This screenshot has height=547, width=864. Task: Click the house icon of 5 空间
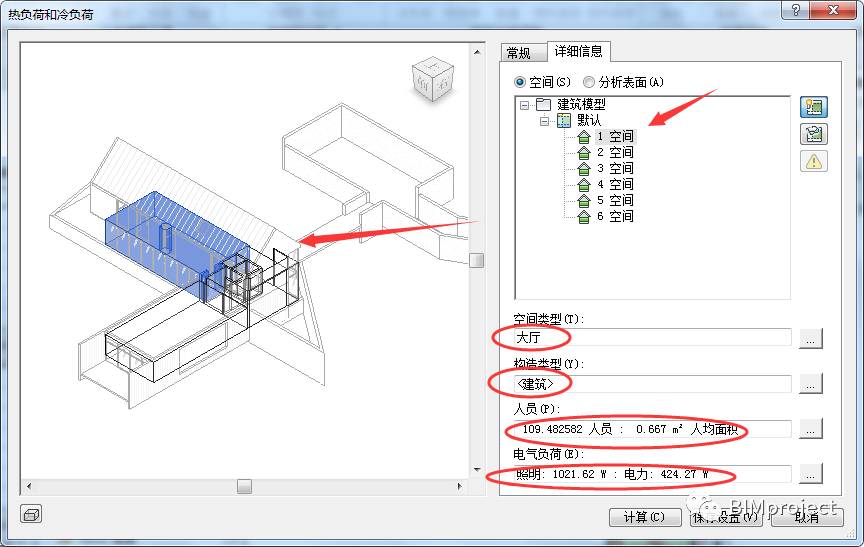584,201
